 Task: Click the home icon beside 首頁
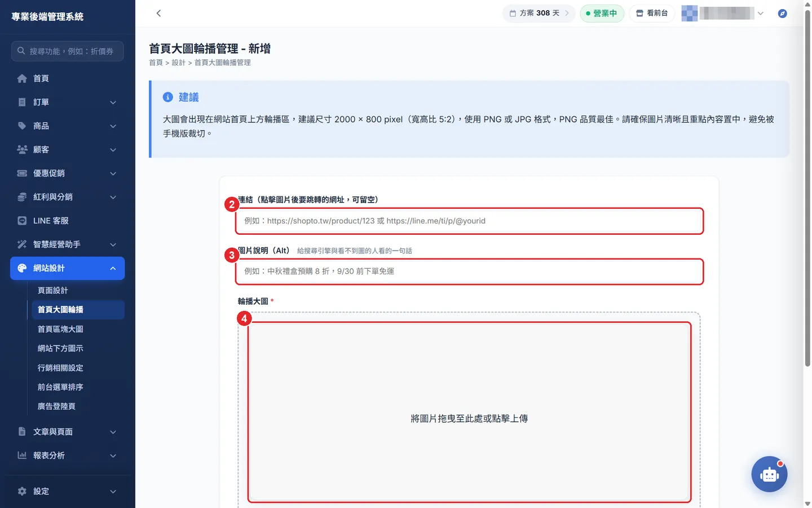pos(22,78)
